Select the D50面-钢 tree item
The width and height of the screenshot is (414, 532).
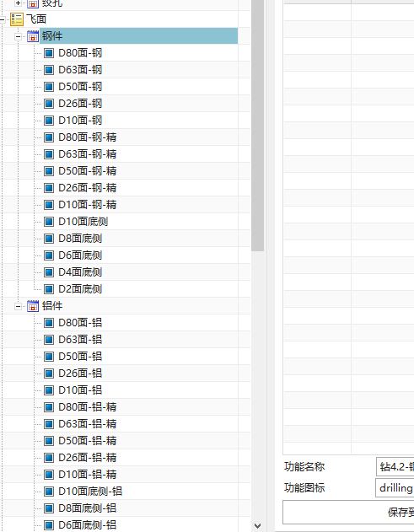pyautogui.click(x=80, y=87)
